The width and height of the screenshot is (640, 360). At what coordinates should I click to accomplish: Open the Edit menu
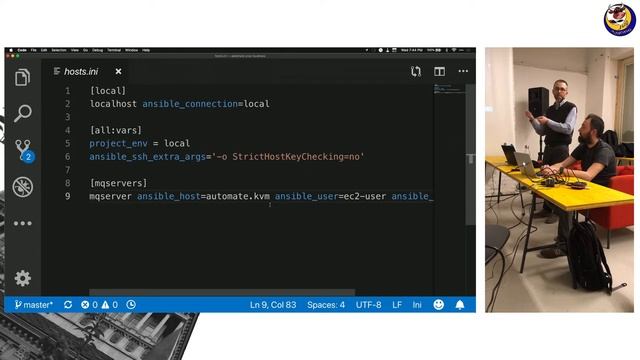point(44,50)
